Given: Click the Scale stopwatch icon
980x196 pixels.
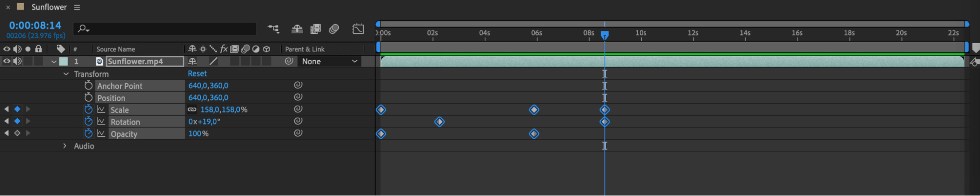Looking at the screenshot, I should 88,109.
